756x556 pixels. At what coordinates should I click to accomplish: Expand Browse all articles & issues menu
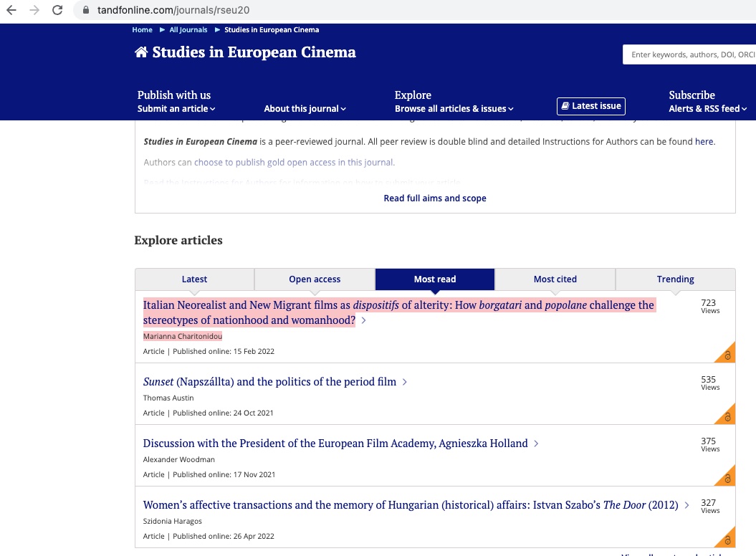pos(454,109)
